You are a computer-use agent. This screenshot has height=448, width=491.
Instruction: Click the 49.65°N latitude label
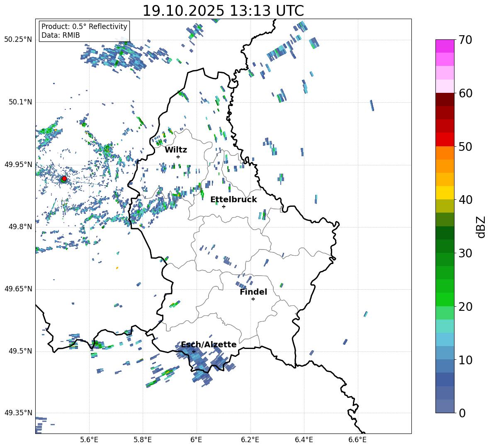18,289
